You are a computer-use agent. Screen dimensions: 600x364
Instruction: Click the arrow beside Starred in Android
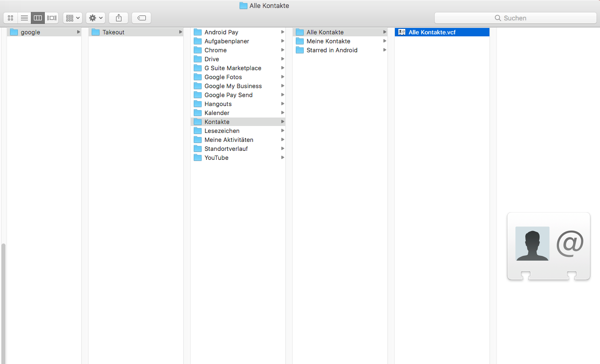point(384,50)
